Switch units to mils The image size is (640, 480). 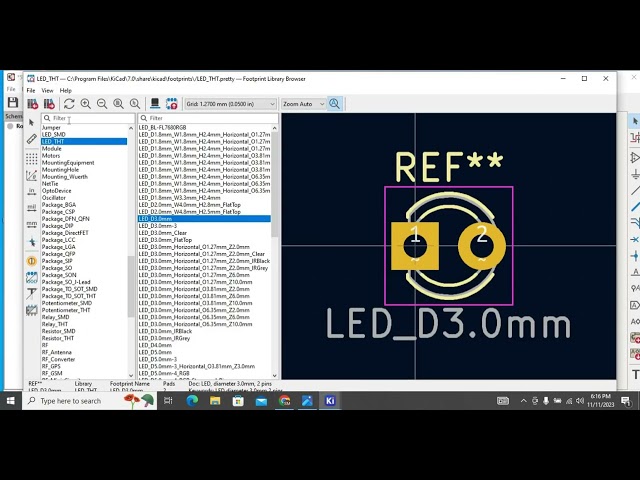click(x=31, y=208)
